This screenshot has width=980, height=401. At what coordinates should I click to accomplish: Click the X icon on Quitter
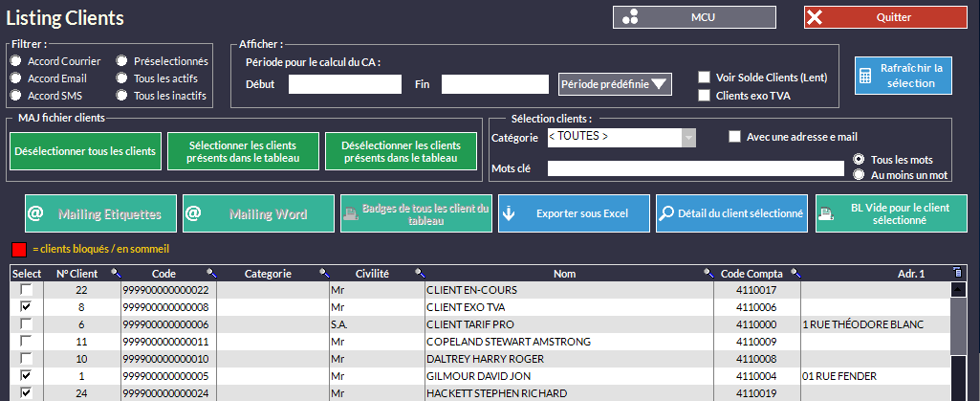coord(815,17)
